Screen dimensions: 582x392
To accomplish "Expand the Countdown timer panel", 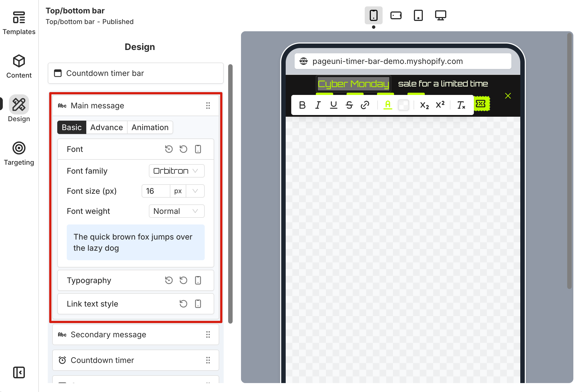I will (x=136, y=360).
